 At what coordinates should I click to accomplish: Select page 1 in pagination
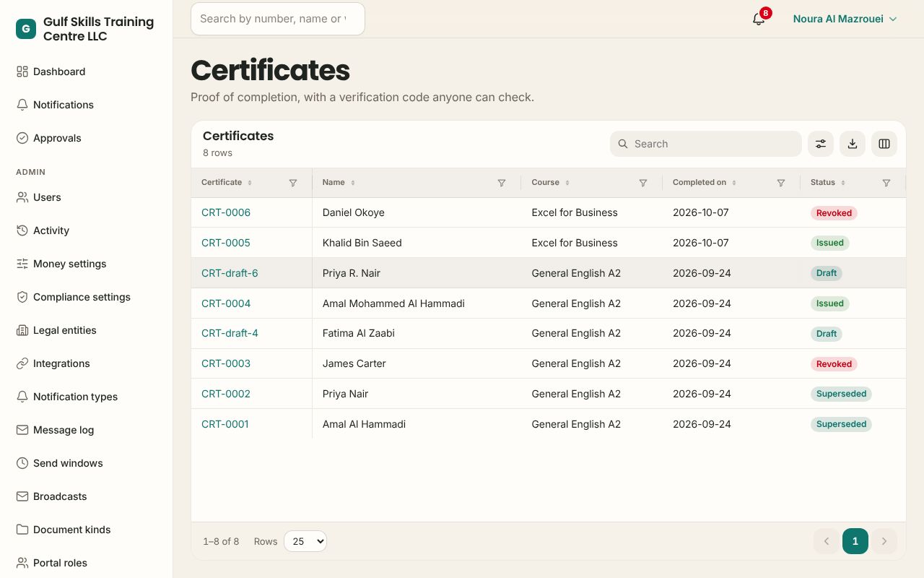click(855, 541)
